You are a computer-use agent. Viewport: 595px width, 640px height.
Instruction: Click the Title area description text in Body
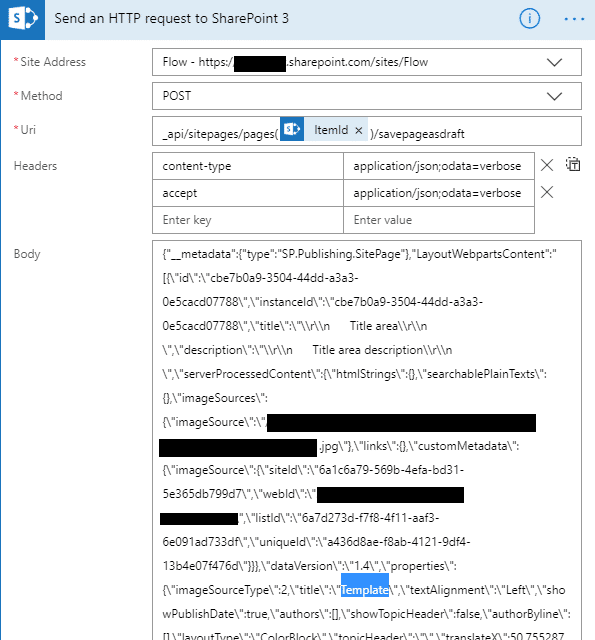367,350
